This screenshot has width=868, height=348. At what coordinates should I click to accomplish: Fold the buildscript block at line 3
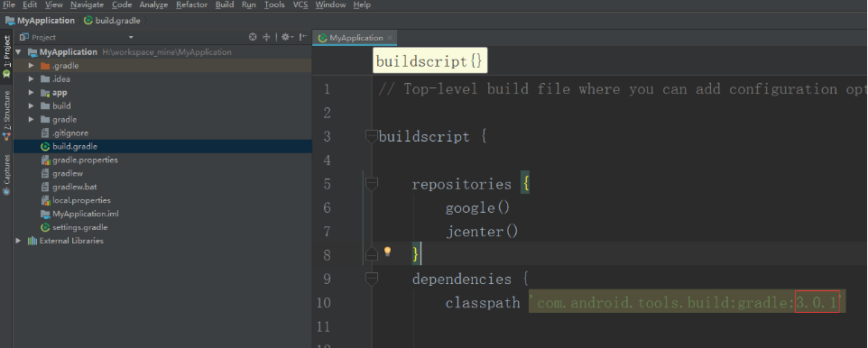click(372, 137)
